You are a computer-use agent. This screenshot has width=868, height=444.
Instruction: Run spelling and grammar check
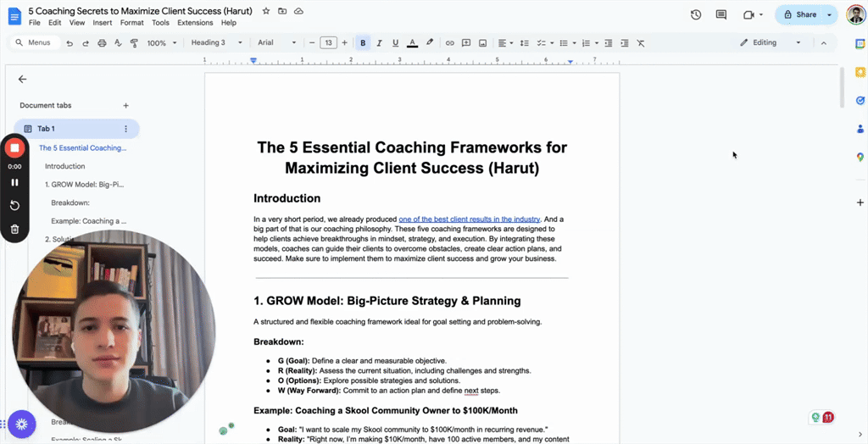coord(117,42)
